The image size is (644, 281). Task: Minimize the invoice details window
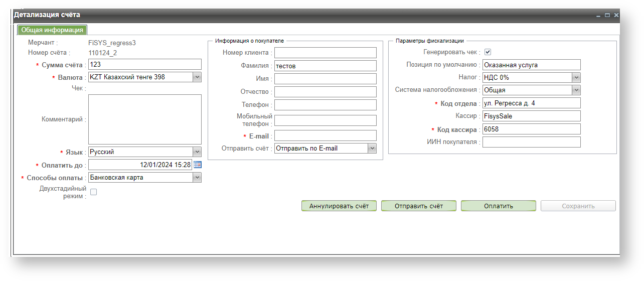598,16
